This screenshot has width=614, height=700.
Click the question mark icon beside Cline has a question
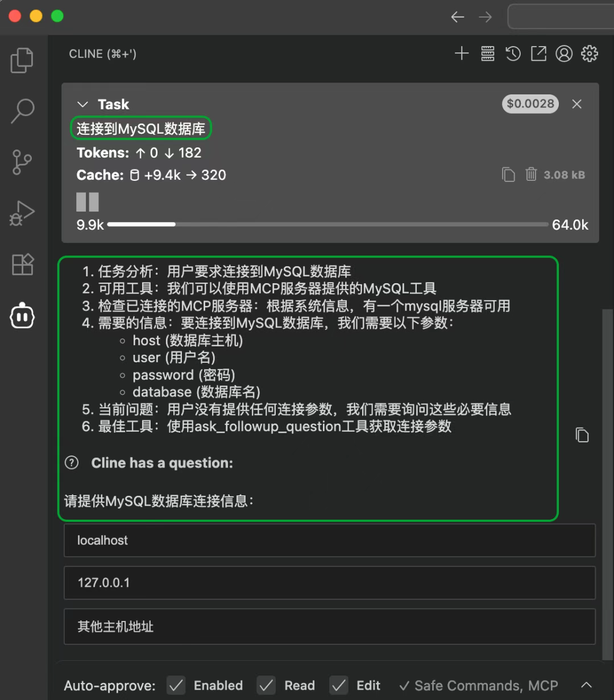[x=72, y=462]
